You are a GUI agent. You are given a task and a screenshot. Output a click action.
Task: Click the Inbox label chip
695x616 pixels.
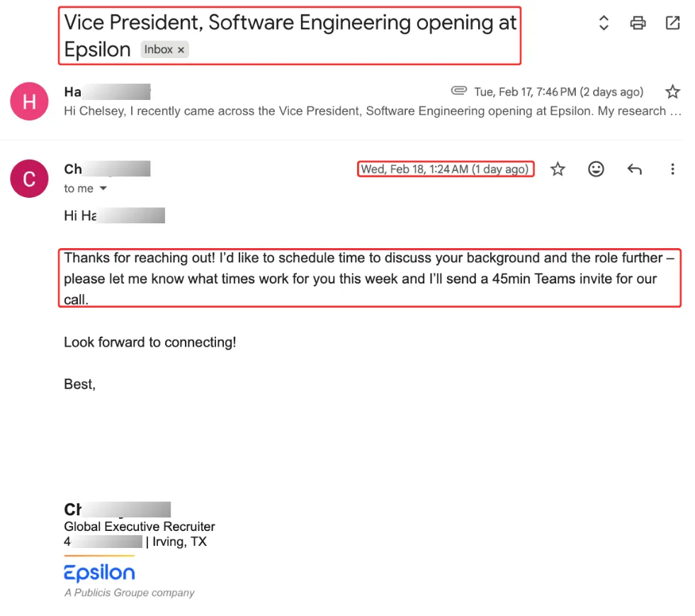pos(158,50)
